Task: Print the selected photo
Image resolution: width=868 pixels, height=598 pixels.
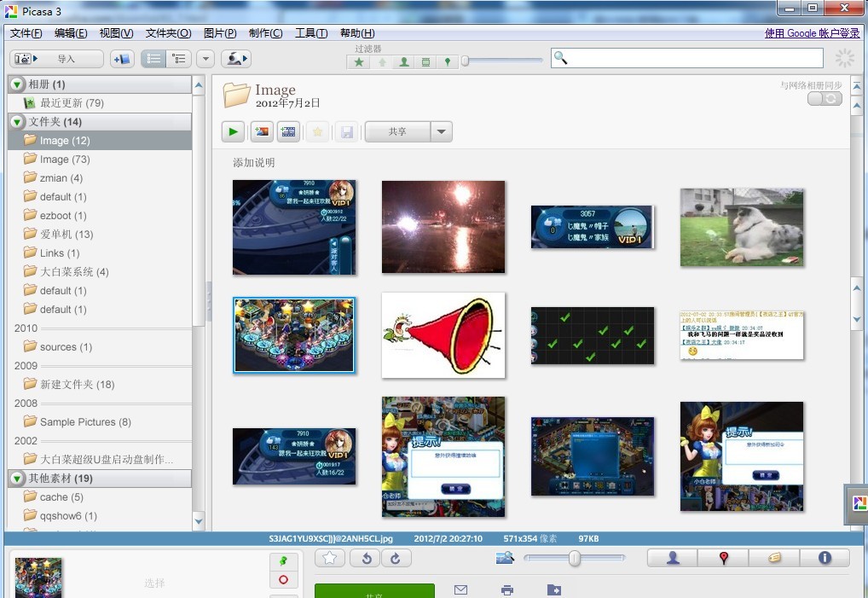Action: tap(507, 589)
